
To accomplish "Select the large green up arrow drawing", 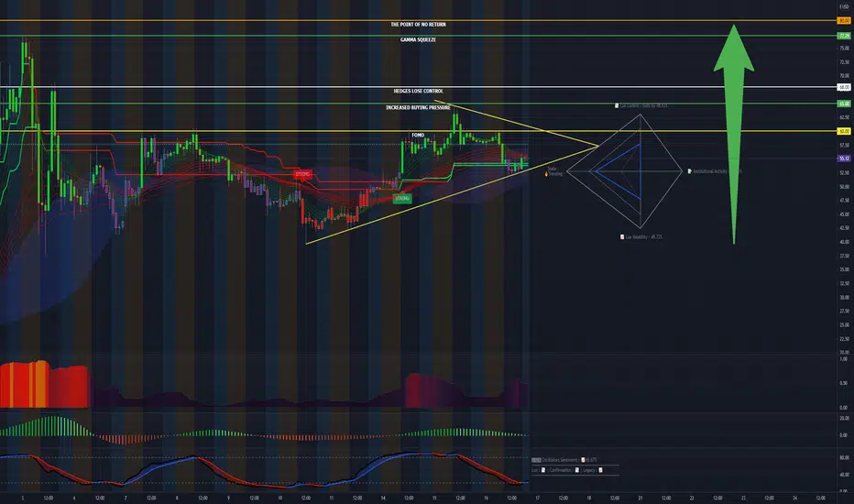I will [x=734, y=134].
